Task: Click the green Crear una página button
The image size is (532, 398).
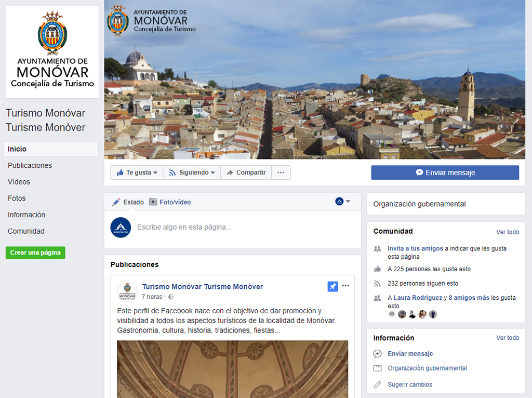Action: 35,253
